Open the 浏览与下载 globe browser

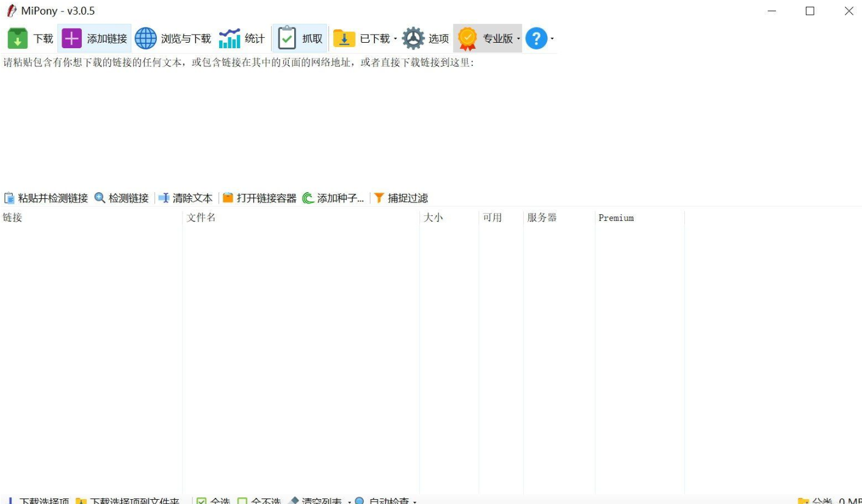(x=173, y=38)
